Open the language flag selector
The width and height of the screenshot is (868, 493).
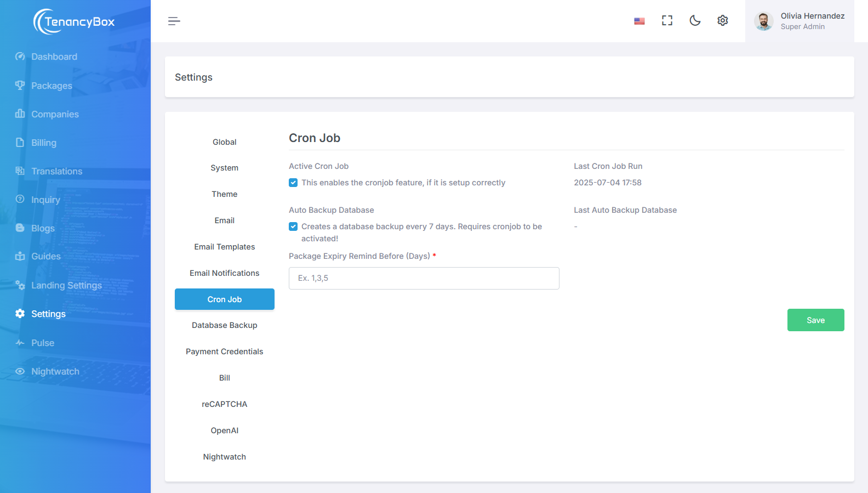point(639,21)
